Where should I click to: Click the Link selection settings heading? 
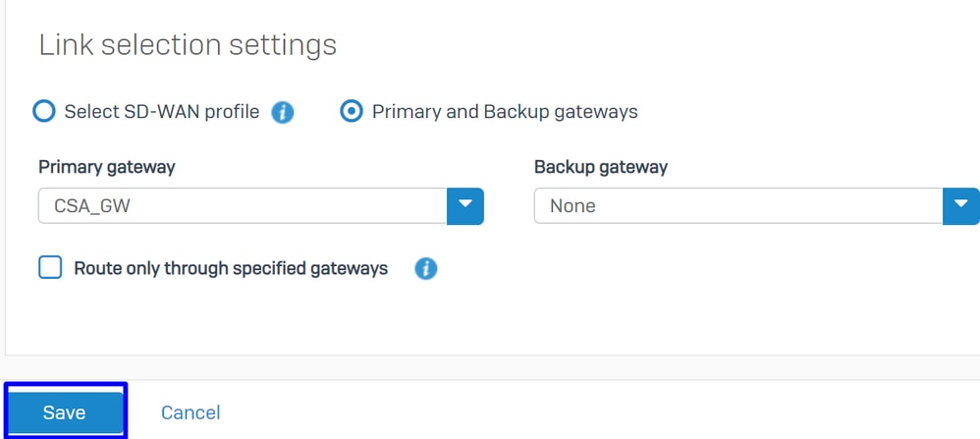coord(188,45)
